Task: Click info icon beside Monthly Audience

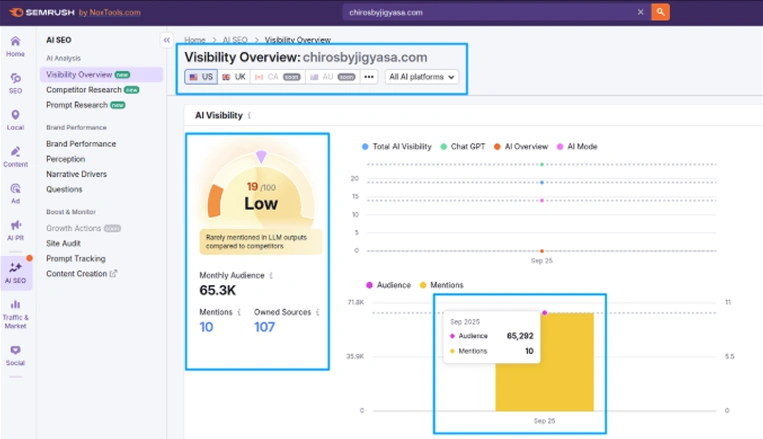Action: coord(271,275)
